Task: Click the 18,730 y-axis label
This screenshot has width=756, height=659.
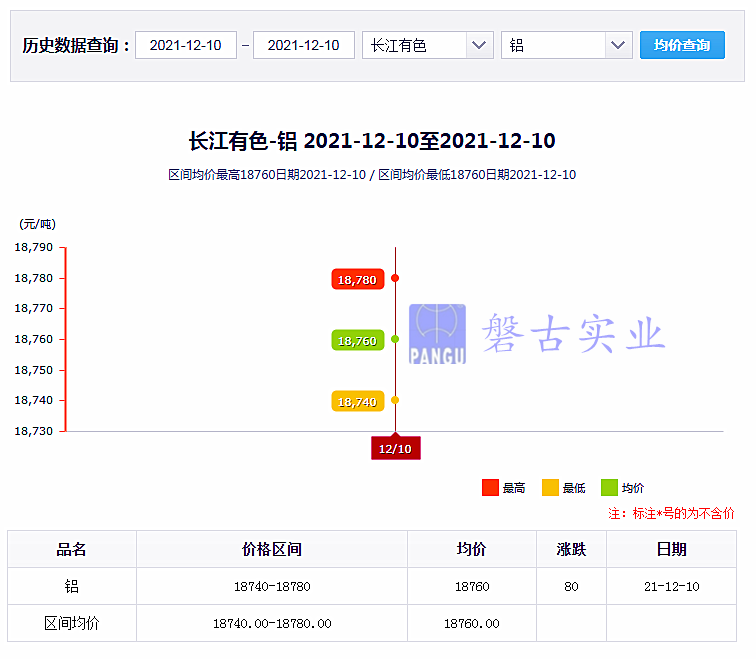Action: coord(34,431)
